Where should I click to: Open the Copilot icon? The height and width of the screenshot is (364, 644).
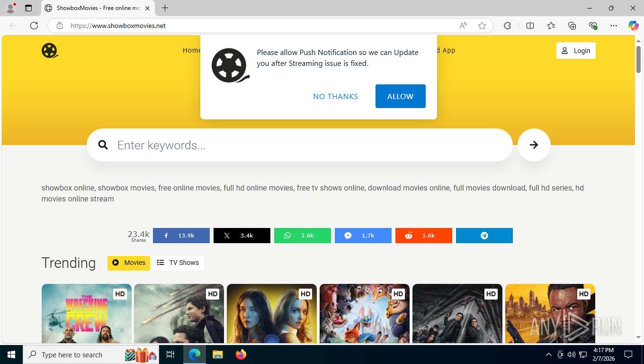[x=633, y=26]
